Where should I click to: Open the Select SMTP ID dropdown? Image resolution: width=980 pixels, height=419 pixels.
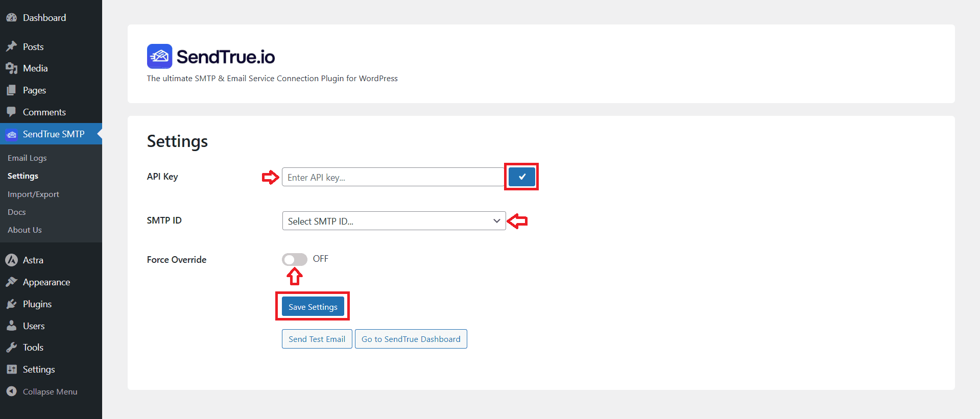pyautogui.click(x=394, y=221)
